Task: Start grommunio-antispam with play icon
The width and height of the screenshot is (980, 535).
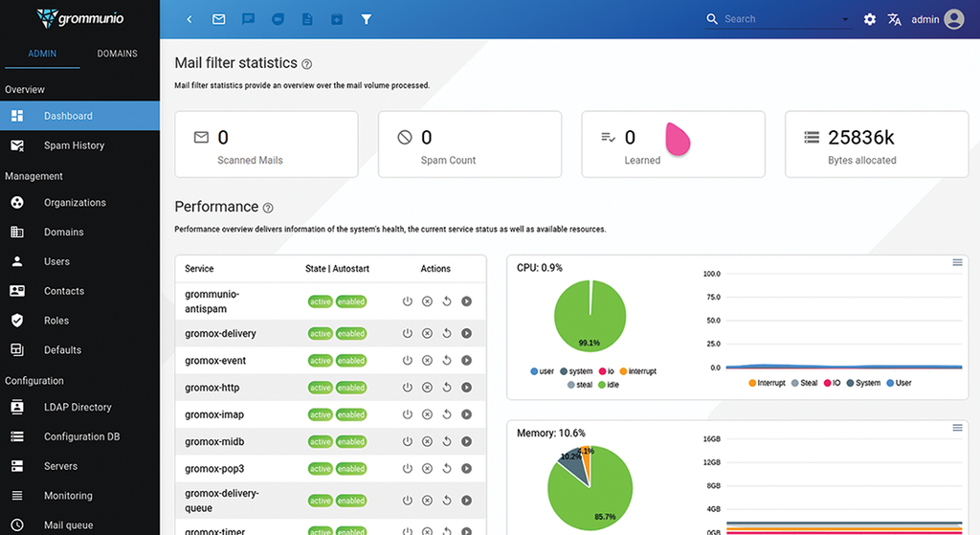Action: click(466, 301)
